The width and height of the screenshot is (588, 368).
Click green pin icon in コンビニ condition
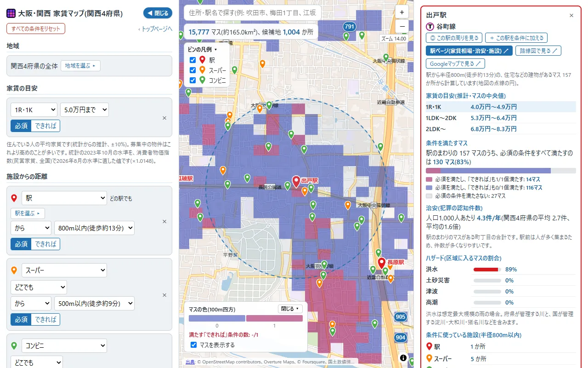14,345
